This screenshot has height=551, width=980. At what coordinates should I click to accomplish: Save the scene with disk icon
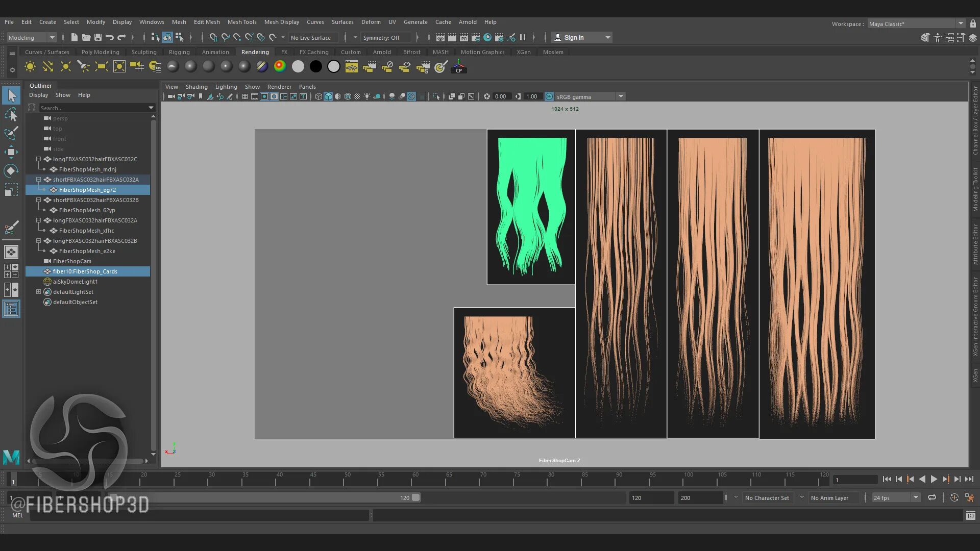pos(98,37)
